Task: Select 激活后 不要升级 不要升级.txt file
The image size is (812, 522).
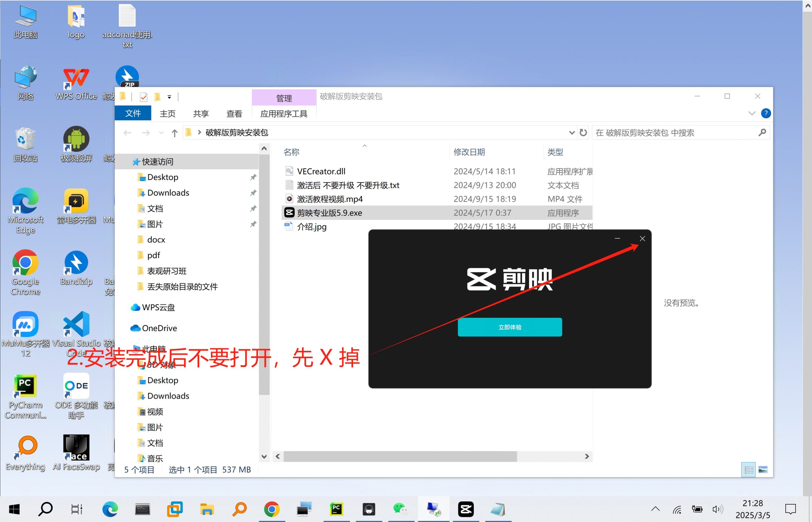Action: click(437, 185)
